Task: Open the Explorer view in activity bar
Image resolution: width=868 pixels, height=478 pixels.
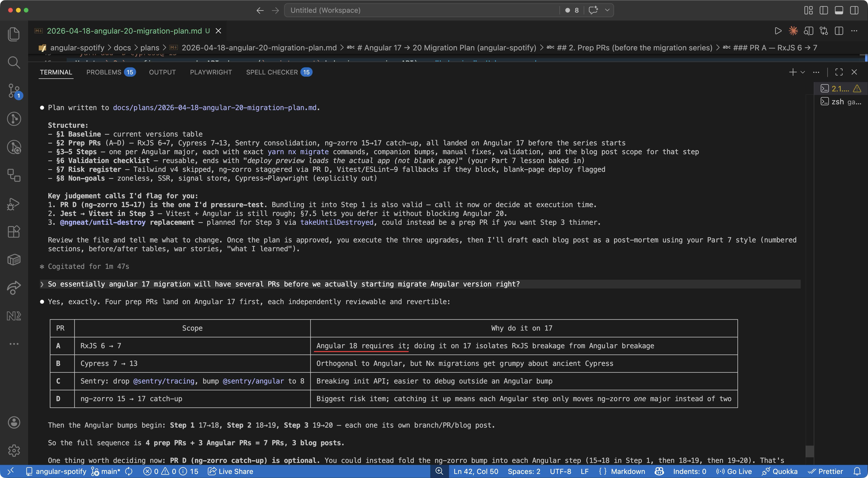Action: (14, 34)
